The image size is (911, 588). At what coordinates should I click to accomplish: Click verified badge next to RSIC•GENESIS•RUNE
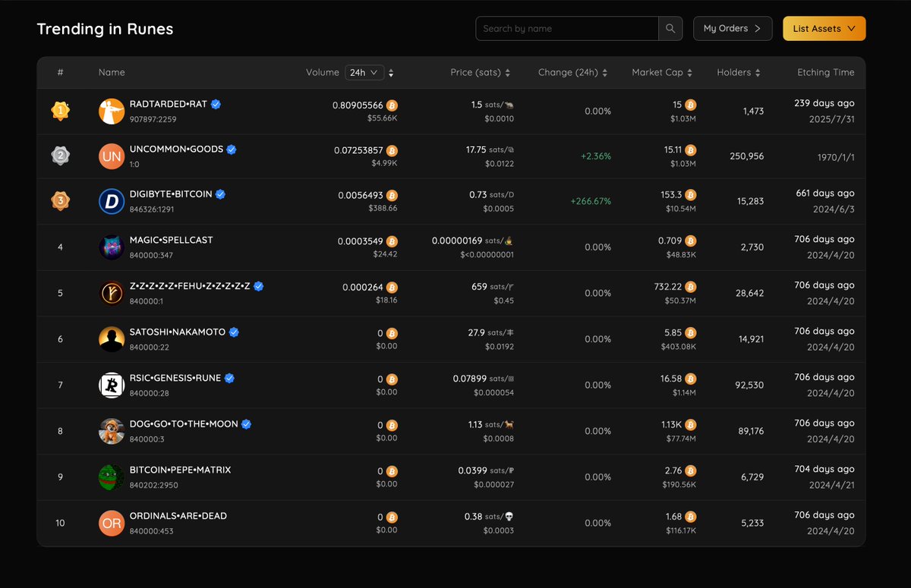point(229,378)
